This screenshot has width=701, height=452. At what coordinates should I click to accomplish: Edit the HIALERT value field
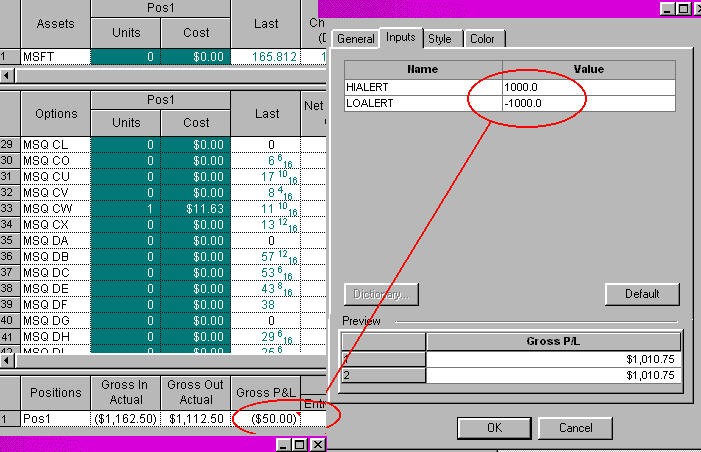(591, 87)
